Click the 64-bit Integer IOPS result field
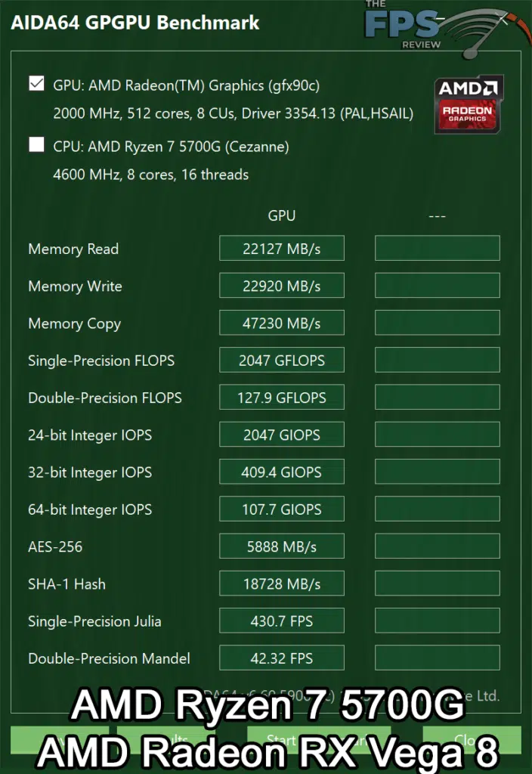 point(281,509)
